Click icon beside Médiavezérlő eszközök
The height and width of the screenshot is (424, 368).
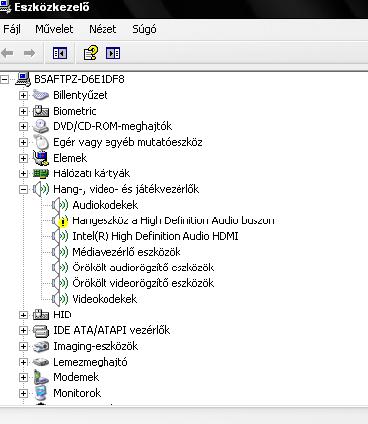point(60,252)
